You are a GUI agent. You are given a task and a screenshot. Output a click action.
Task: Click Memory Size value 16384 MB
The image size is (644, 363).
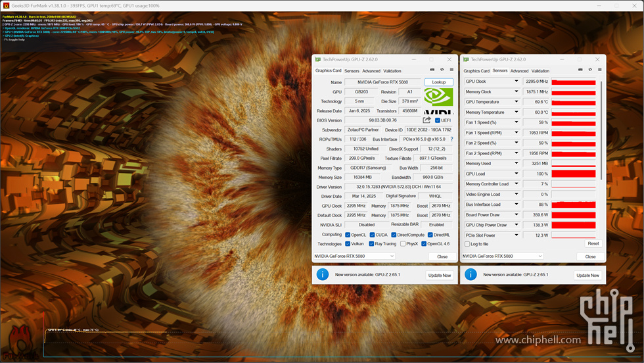tap(362, 177)
